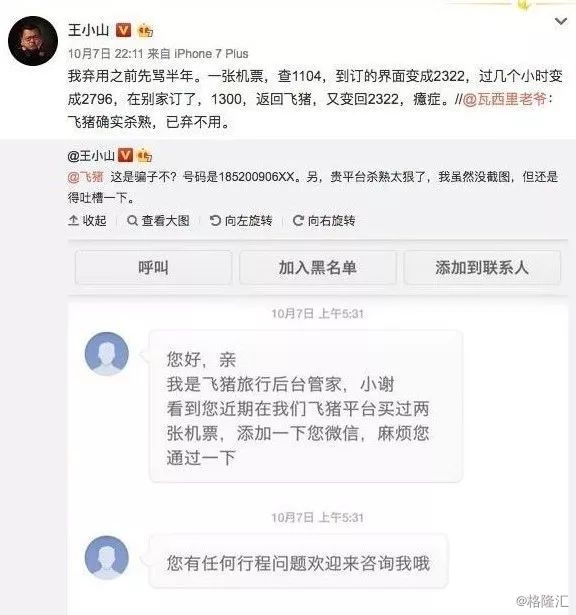Viewport: 576px width, 615px height.
Task: Select the first chat message bubble from 小谢
Action: coord(306,406)
